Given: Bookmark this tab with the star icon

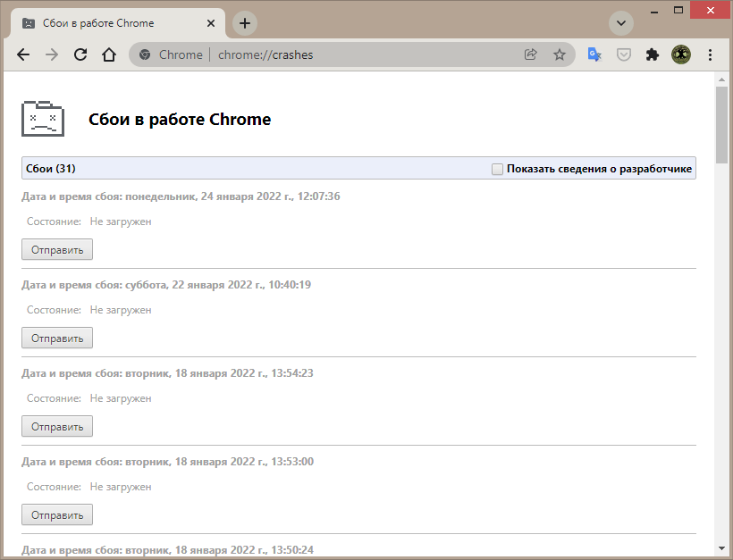Looking at the screenshot, I should [560, 54].
